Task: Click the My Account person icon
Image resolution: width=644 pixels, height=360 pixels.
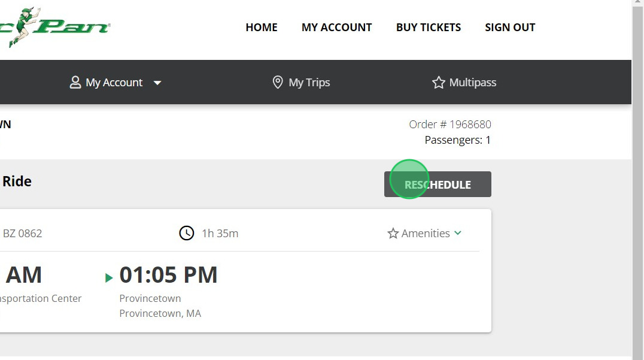Action: point(75,82)
